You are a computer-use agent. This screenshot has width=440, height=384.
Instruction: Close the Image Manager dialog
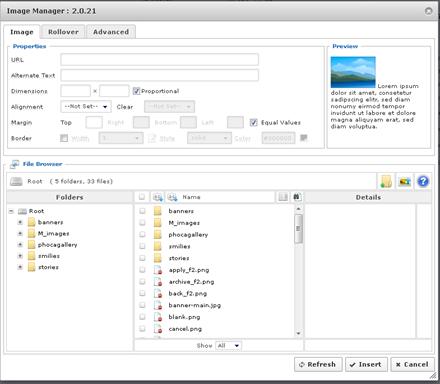(x=429, y=11)
